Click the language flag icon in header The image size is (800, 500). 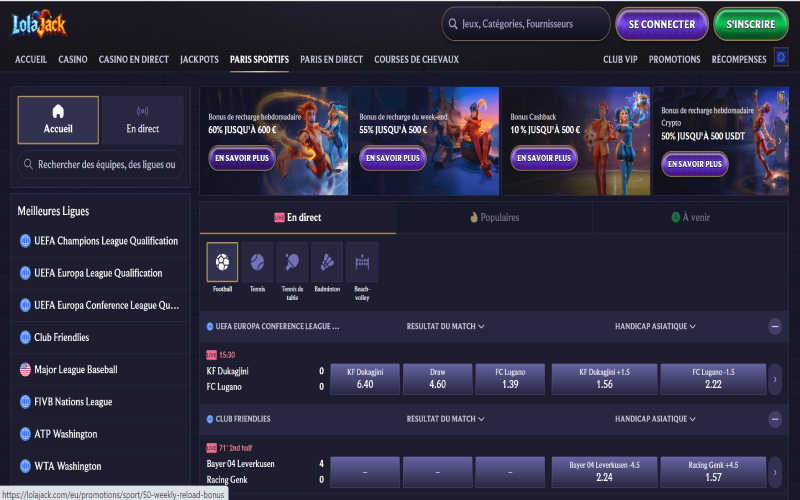pyautogui.click(x=781, y=58)
